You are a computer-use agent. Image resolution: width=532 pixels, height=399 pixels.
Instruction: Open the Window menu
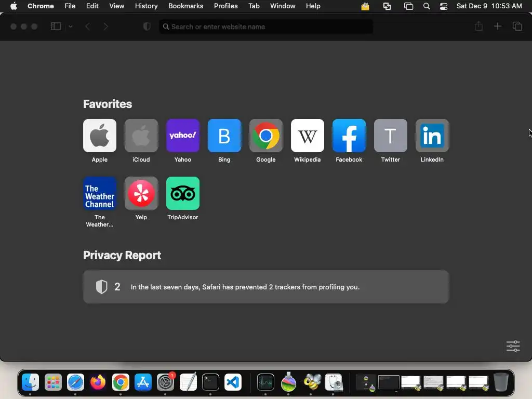tap(283, 6)
